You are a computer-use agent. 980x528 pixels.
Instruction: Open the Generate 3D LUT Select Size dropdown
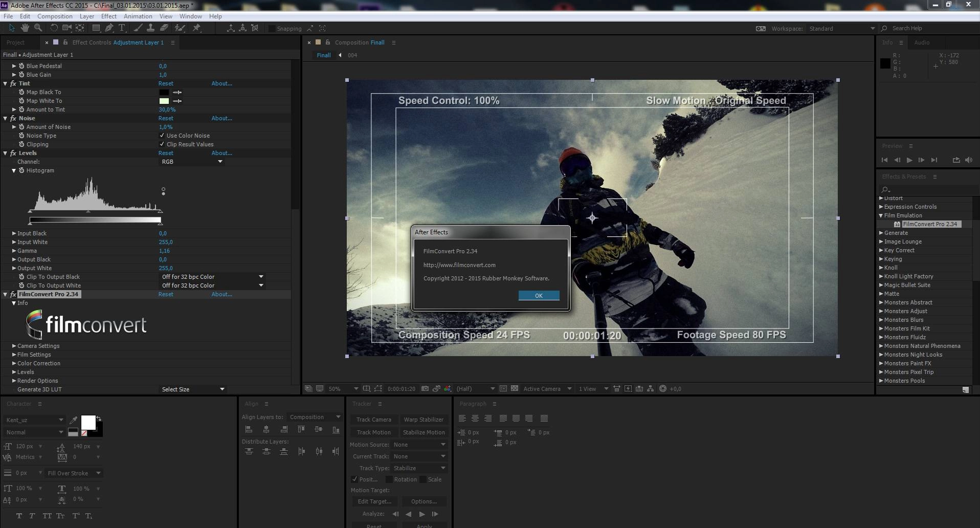tap(193, 389)
